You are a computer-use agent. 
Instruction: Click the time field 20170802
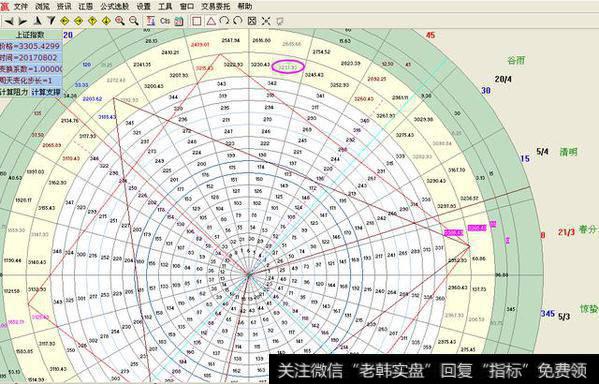click(x=30, y=58)
